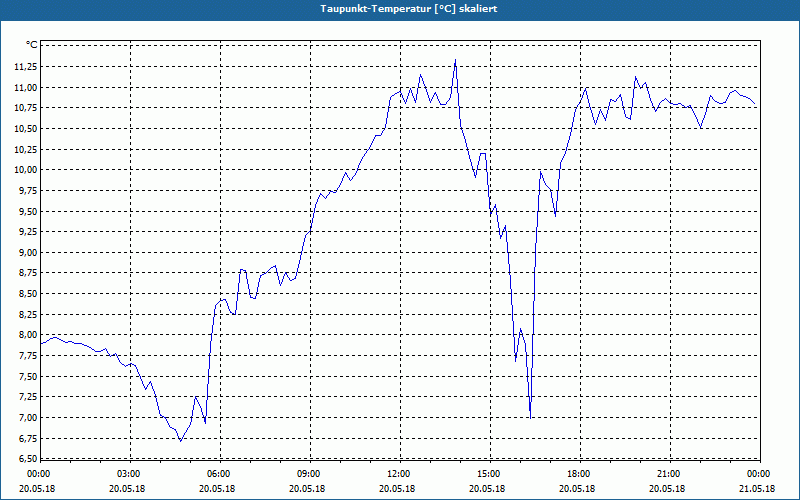Click the 20.05.18 date under 09:00

point(308,488)
